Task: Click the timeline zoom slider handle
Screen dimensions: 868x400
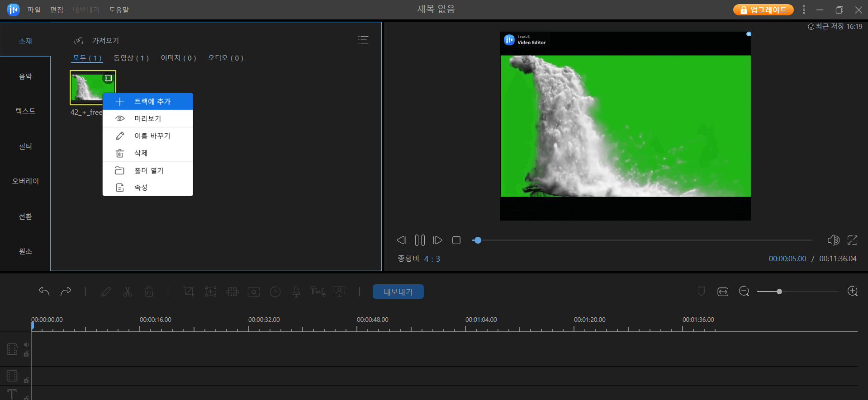Action: 779,292
